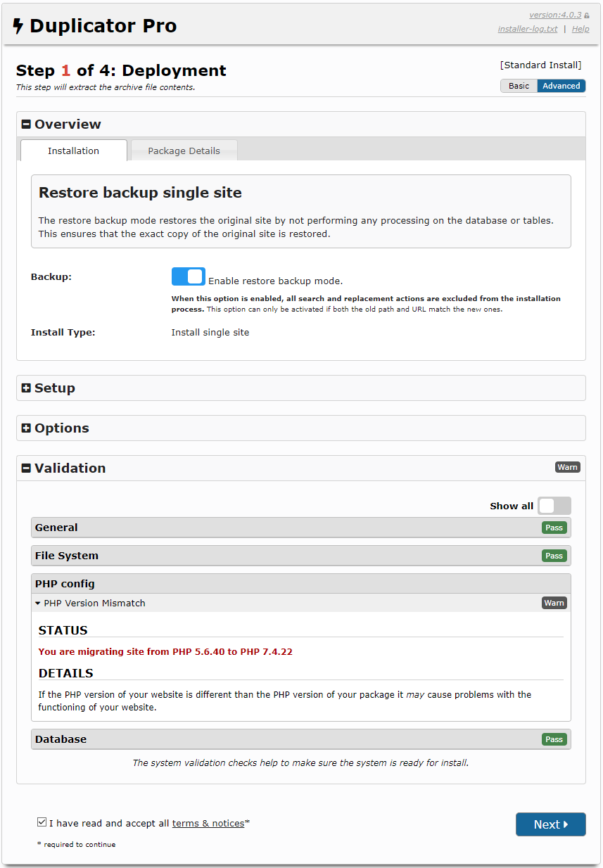Click the 'Install single site' value

(210, 332)
